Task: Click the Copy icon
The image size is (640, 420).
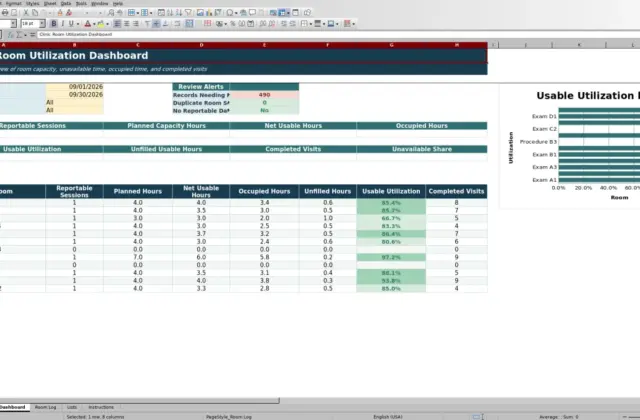Action: [x=35, y=13]
